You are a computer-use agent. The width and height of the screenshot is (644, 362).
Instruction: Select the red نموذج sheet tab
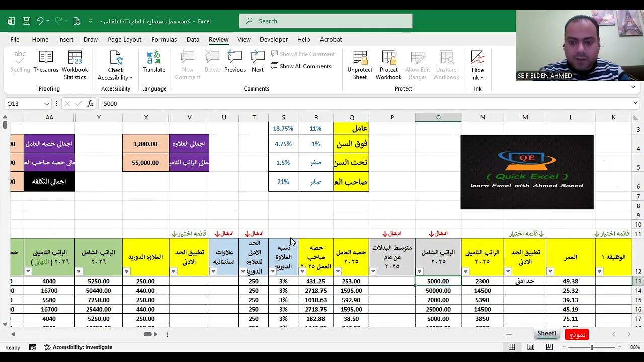click(x=577, y=335)
